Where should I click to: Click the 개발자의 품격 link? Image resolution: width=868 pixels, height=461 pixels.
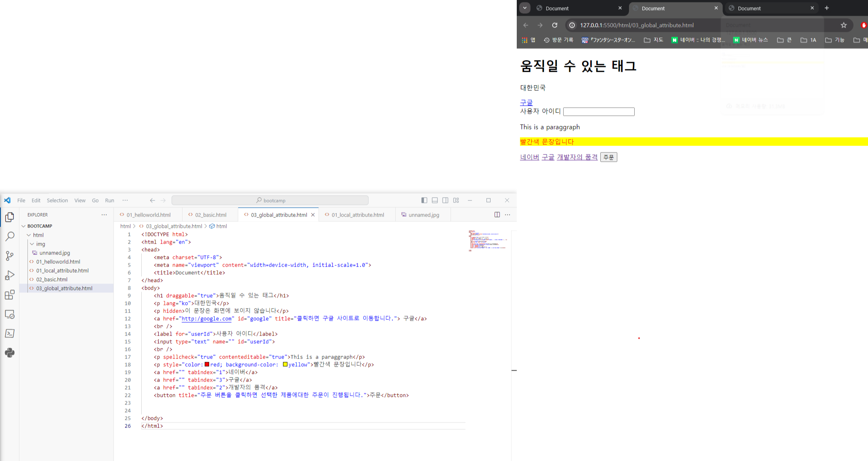pyautogui.click(x=577, y=157)
